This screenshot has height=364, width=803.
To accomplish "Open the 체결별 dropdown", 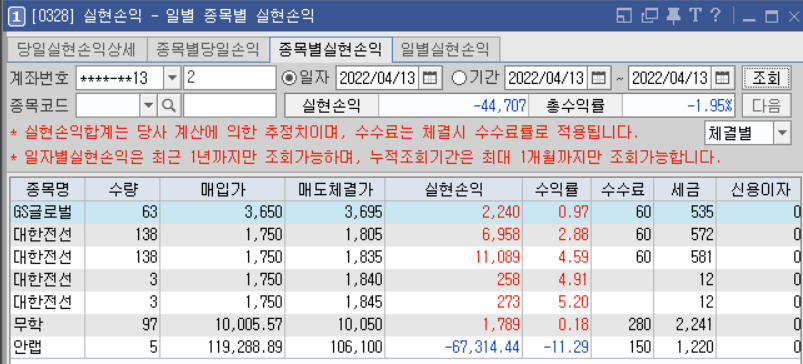I will 782,133.
